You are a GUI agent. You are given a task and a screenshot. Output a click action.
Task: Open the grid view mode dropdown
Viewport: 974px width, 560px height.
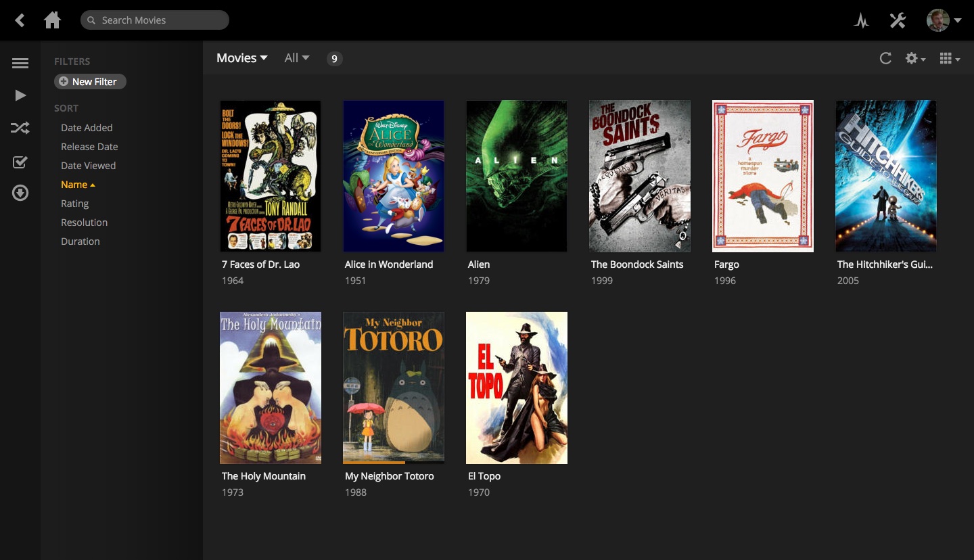950,59
